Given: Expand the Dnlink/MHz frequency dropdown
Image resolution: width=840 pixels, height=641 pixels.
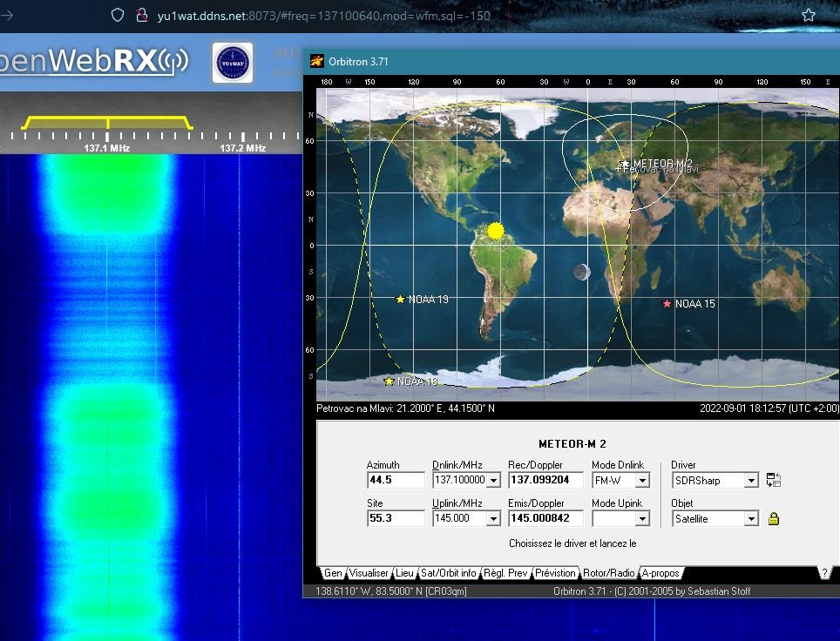Looking at the screenshot, I should click(x=493, y=481).
